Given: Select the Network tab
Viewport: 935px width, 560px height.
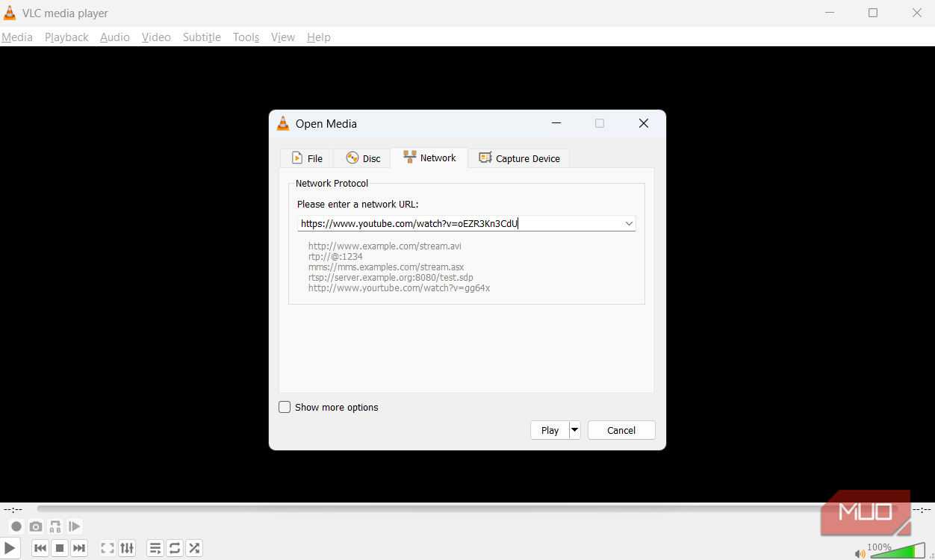Looking at the screenshot, I should [429, 158].
